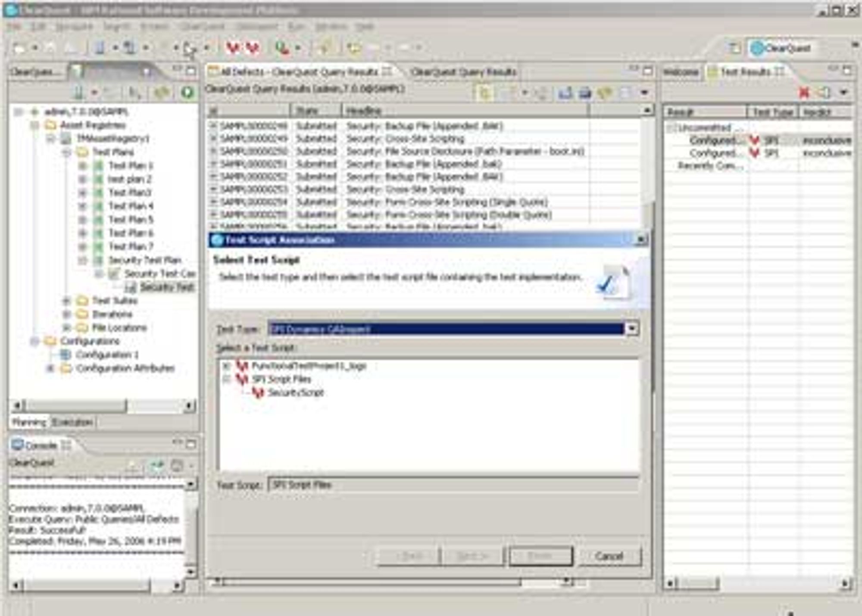Image resolution: width=862 pixels, height=616 pixels.
Task: Collapse the Test Plans folder
Action: point(67,152)
